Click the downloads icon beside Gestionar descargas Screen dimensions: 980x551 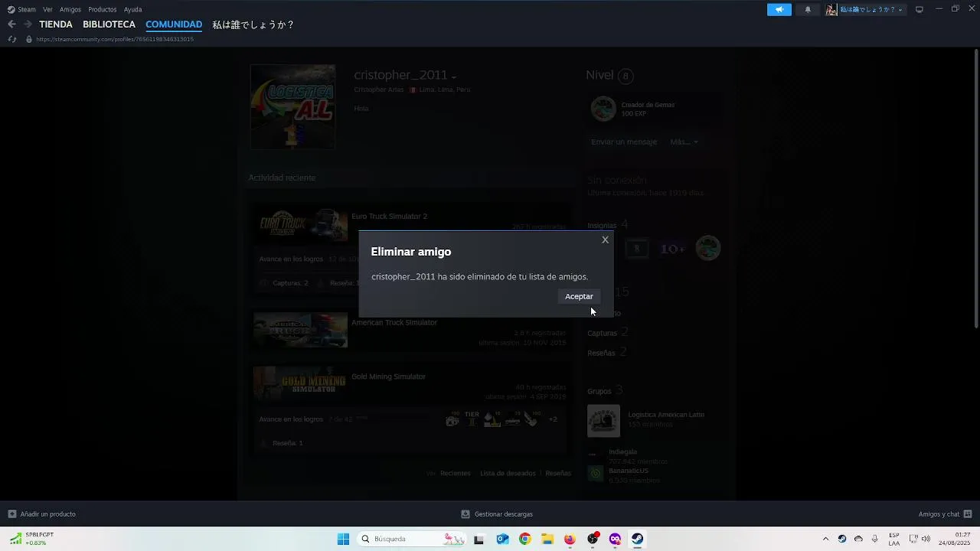tap(465, 514)
